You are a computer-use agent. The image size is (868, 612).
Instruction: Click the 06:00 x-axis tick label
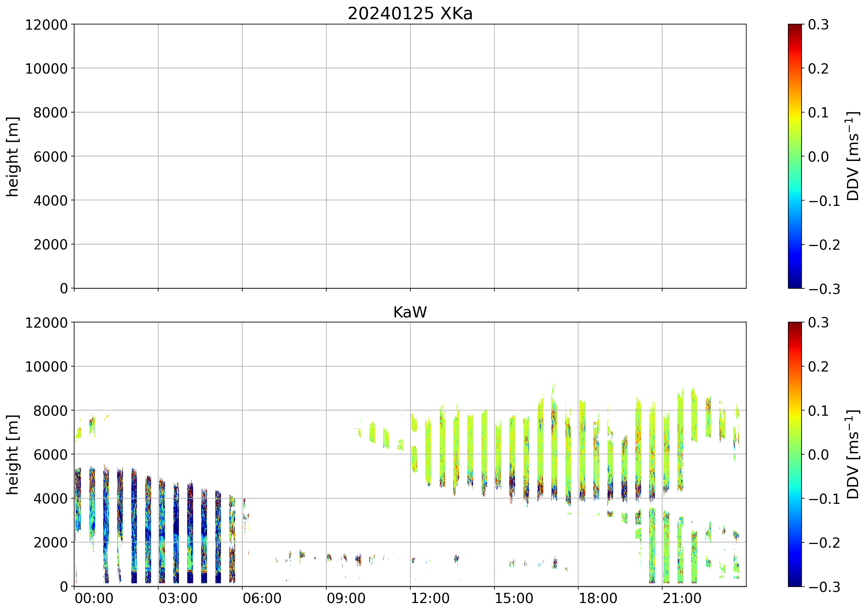262,598
